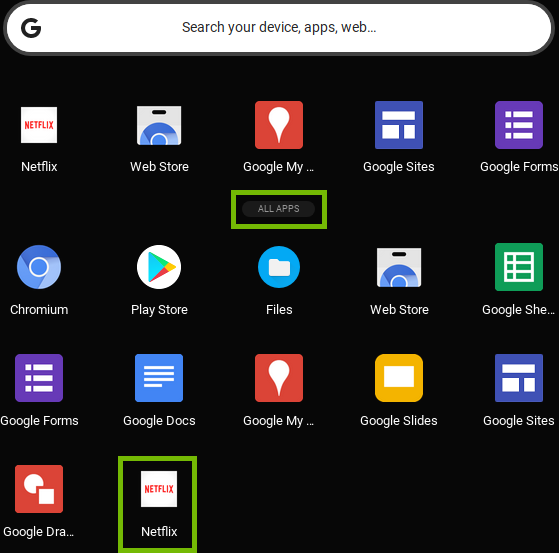This screenshot has height=553, width=559.
Task: Open Google Forms in the suggested apps row
Action: point(519,125)
